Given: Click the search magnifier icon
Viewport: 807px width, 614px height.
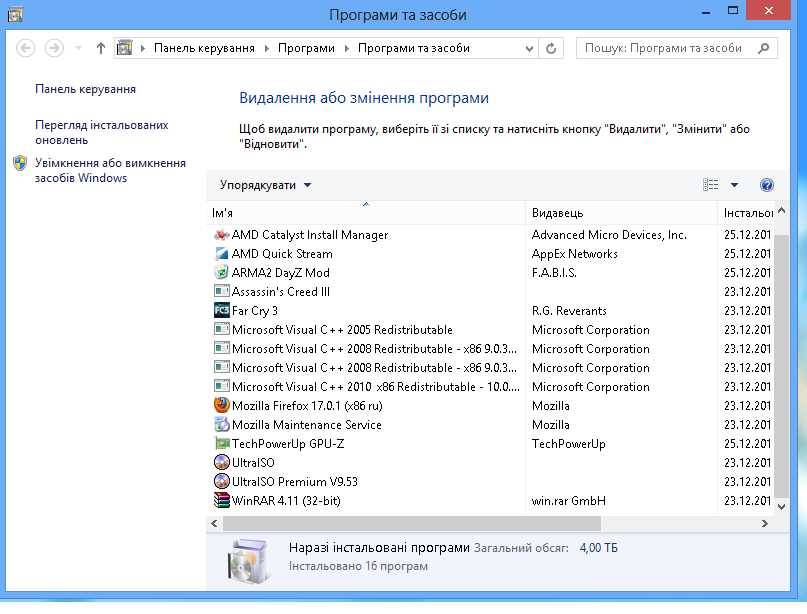Looking at the screenshot, I should click(764, 48).
